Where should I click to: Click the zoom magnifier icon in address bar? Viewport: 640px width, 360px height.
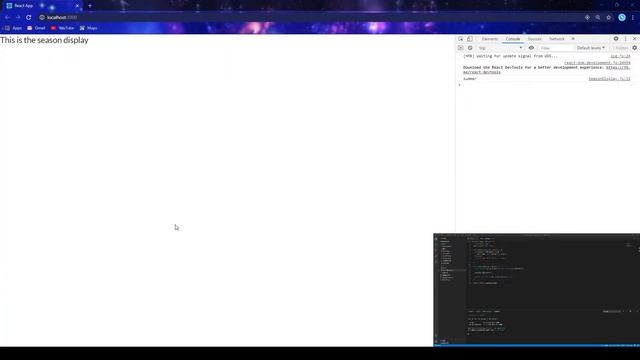pyautogui.click(x=598, y=18)
